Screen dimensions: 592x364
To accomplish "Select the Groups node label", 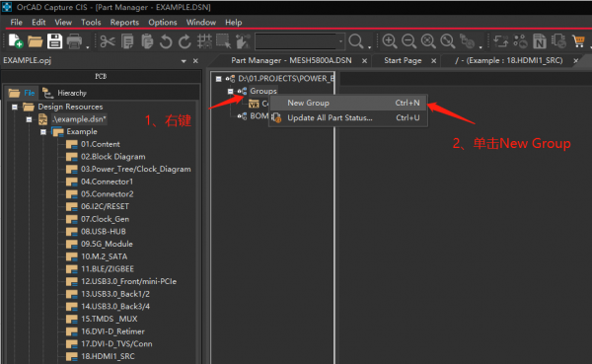I will click(263, 91).
